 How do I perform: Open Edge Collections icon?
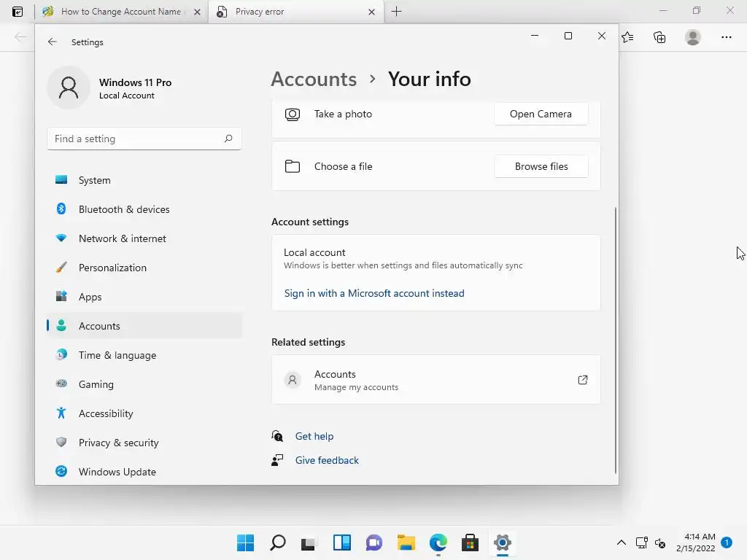[x=659, y=37]
